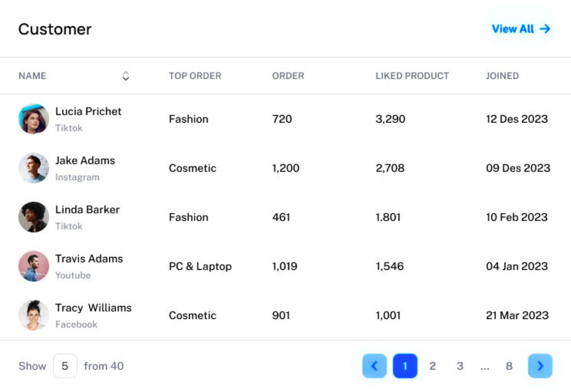The height and width of the screenshot is (392, 571).
Task: Jump to last page 8
Action: [x=509, y=366]
